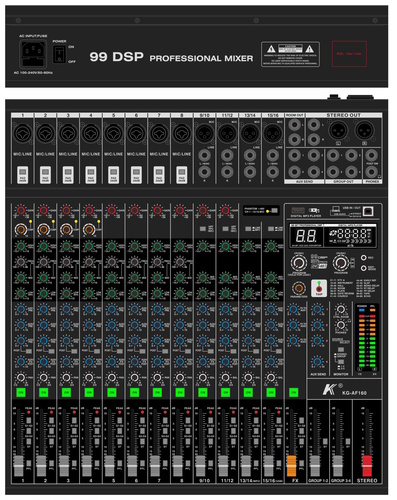
Task: Push the gray switch below channel 9/10 gain
Action: click(203, 229)
